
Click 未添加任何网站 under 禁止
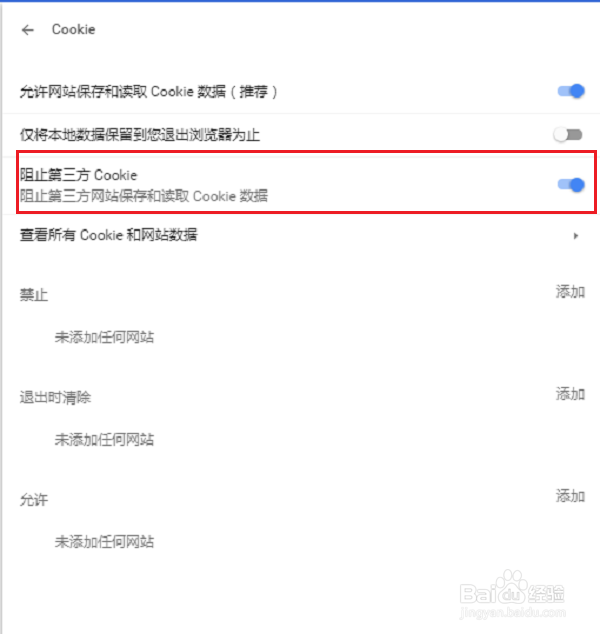[x=104, y=337]
